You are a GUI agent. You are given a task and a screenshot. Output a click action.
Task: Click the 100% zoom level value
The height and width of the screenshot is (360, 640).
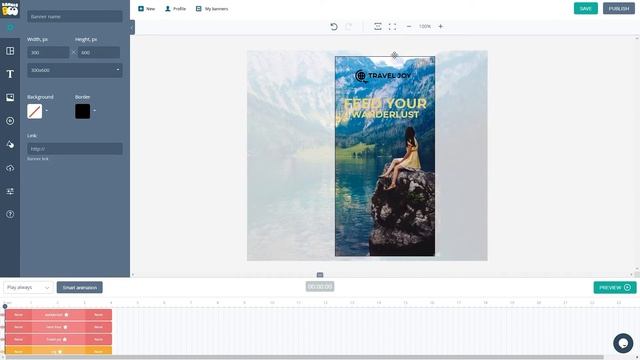[424, 27]
